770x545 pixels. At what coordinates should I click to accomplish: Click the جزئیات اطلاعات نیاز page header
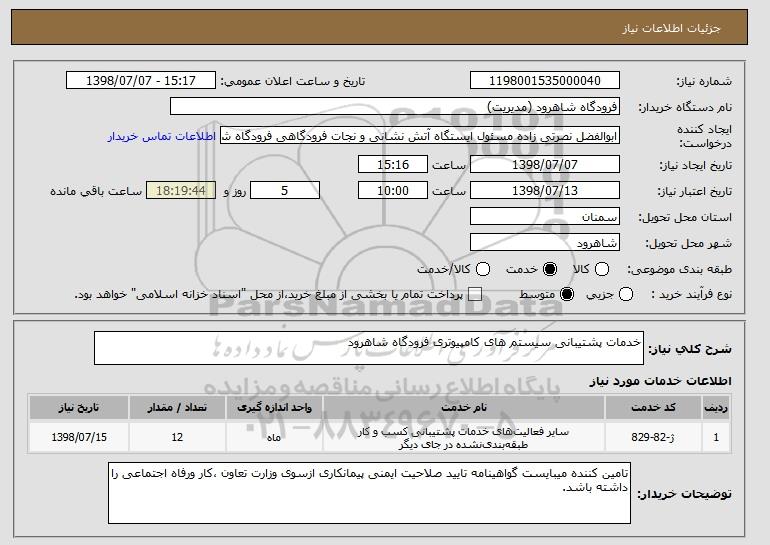coord(671,28)
